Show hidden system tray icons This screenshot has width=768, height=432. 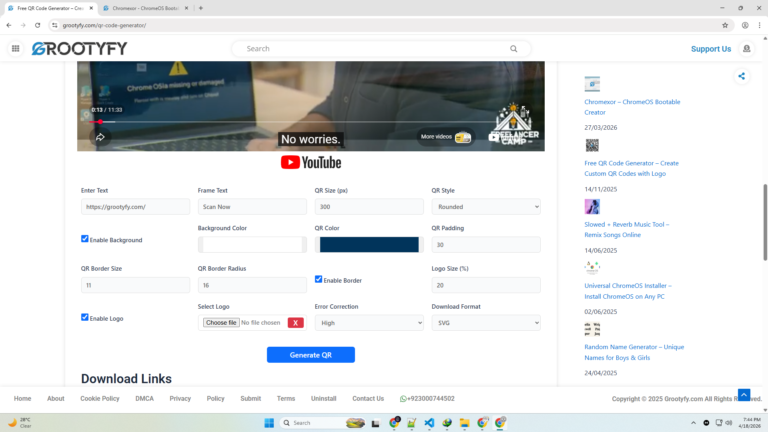693,423
